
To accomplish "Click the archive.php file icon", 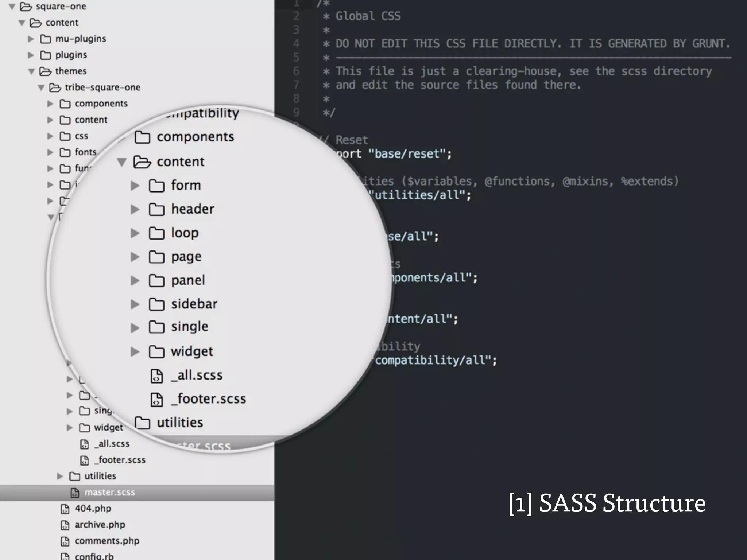I will 65,525.
